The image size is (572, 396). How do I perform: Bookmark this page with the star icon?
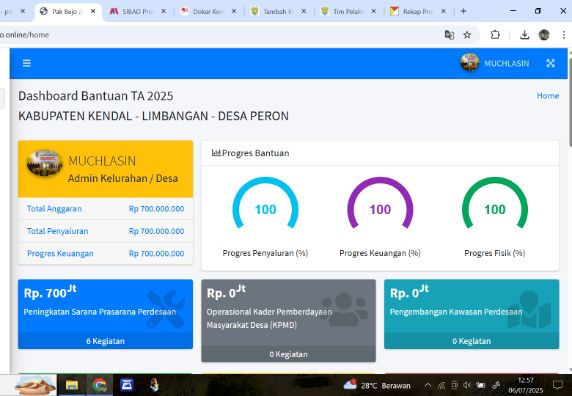click(467, 35)
